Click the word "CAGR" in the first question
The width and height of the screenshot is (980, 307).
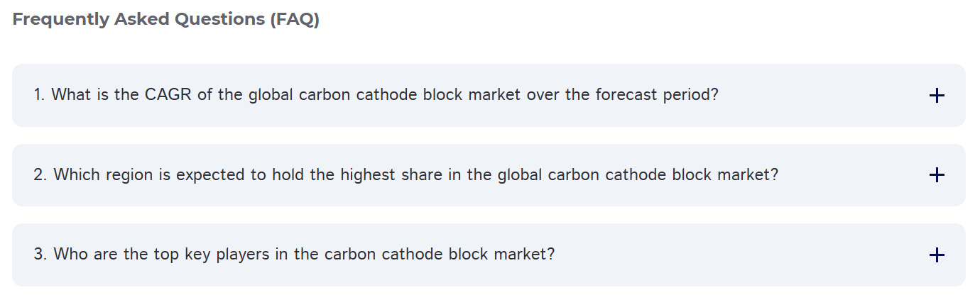pyautogui.click(x=168, y=95)
